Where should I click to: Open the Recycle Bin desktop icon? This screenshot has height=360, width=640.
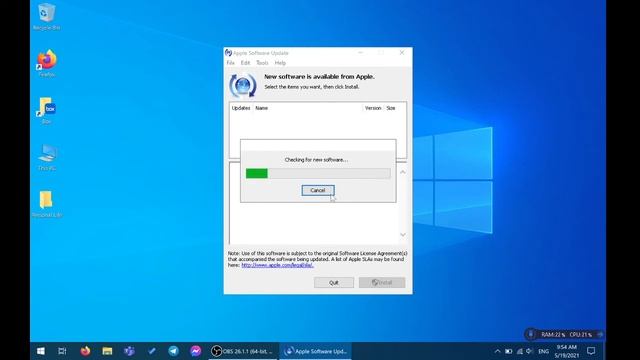tap(47, 17)
